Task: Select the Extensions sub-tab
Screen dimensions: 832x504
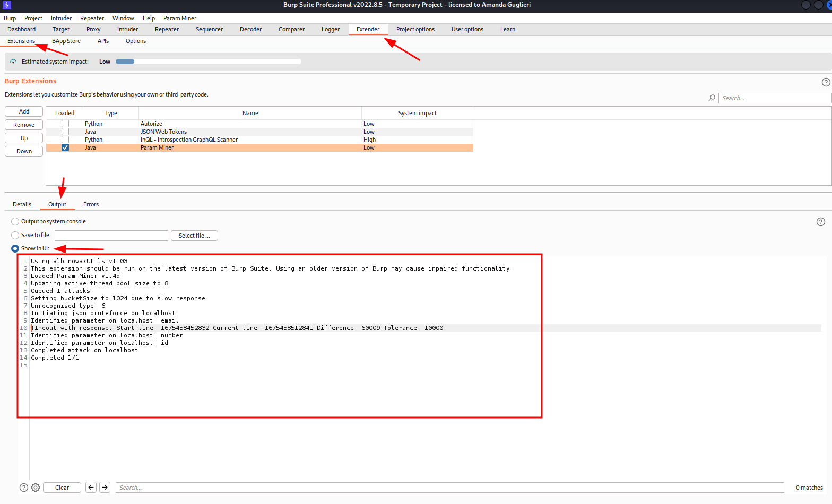Action: click(21, 41)
